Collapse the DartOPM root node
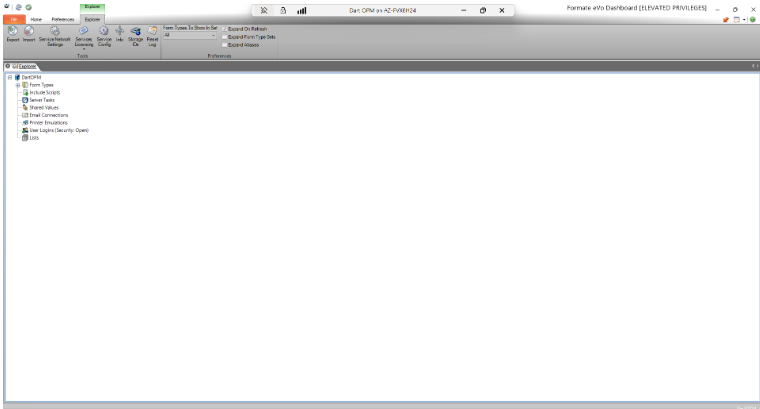This screenshot has width=760, height=409. [10, 77]
